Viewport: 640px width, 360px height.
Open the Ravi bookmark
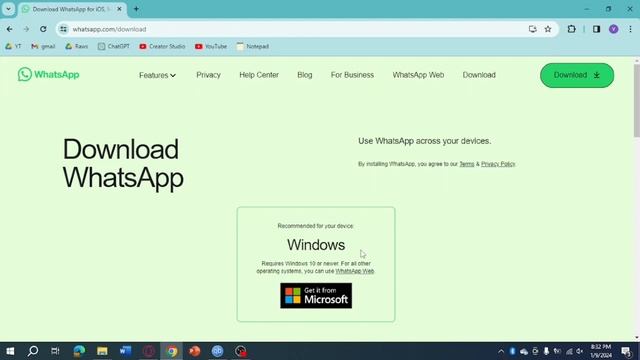77,47
